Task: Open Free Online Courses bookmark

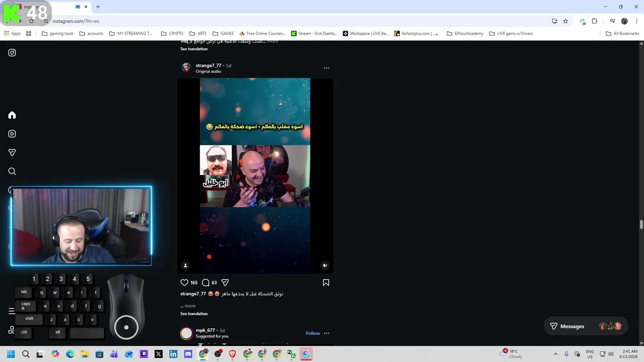Action: [x=262, y=34]
